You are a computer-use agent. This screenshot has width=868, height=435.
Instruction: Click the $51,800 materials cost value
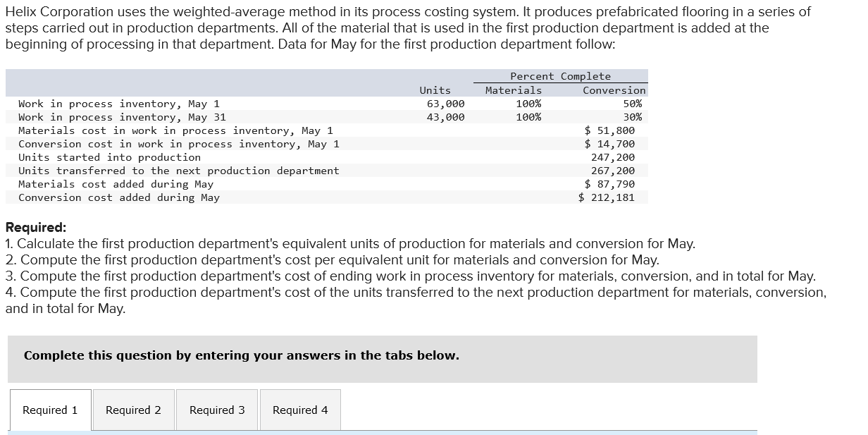(610, 130)
